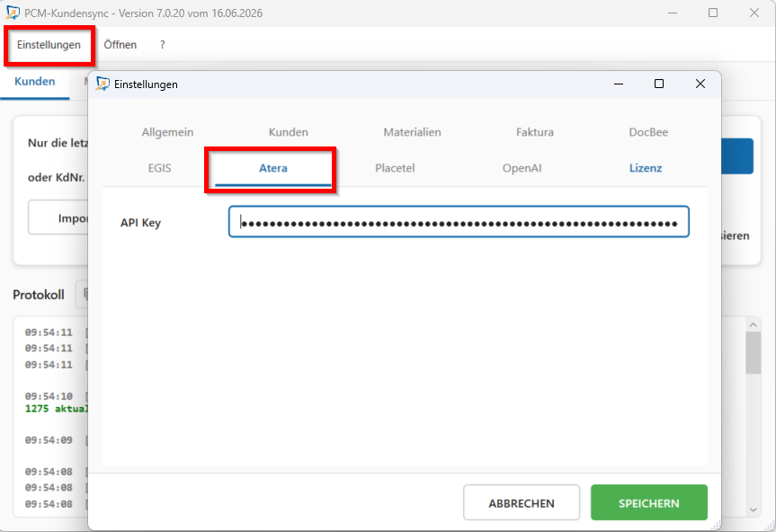Click the 09:54:10 log entry

pos(49,396)
